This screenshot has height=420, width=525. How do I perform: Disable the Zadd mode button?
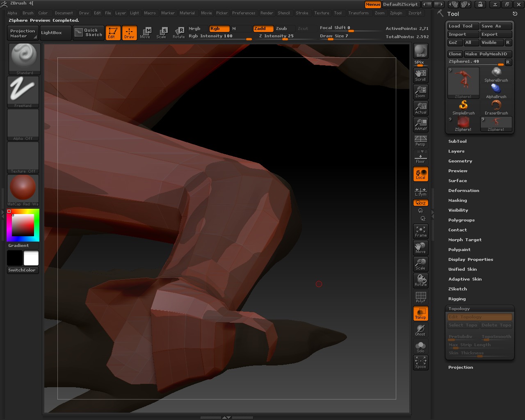(x=263, y=29)
